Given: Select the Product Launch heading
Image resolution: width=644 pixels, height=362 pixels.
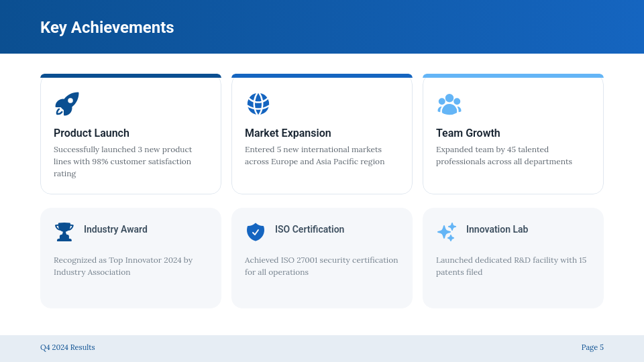Looking at the screenshot, I should pyautogui.click(x=92, y=133).
